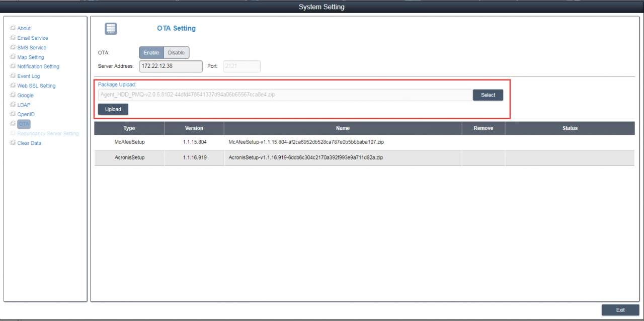Click the OTA Setting server icon
This screenshot has height=321, width=644.
click(111, 29)
